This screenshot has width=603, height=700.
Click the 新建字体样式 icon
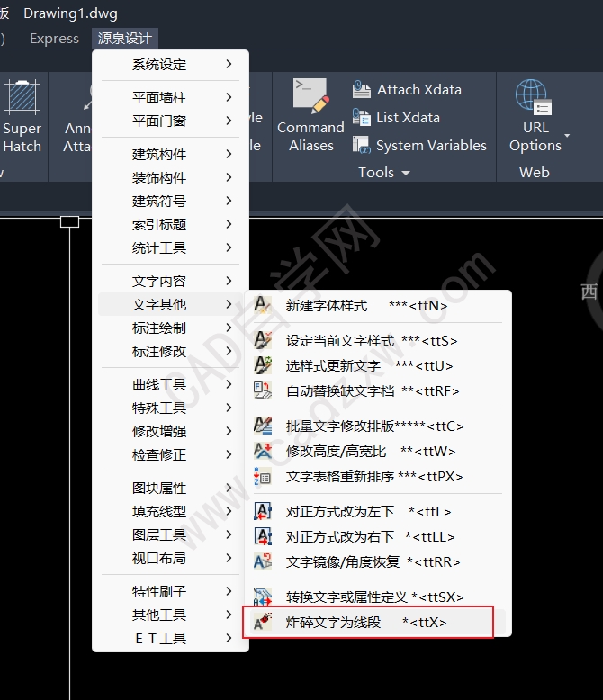(x=263, y=305)
